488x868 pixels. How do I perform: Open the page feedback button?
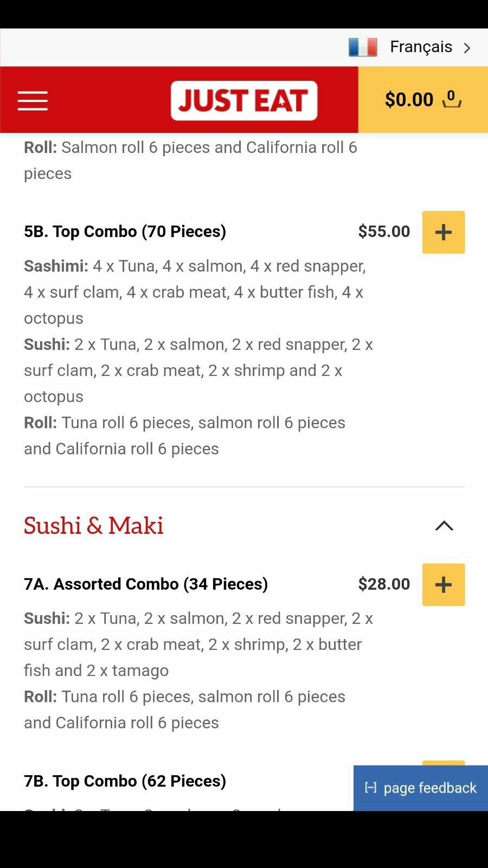(x=421, y=788)
